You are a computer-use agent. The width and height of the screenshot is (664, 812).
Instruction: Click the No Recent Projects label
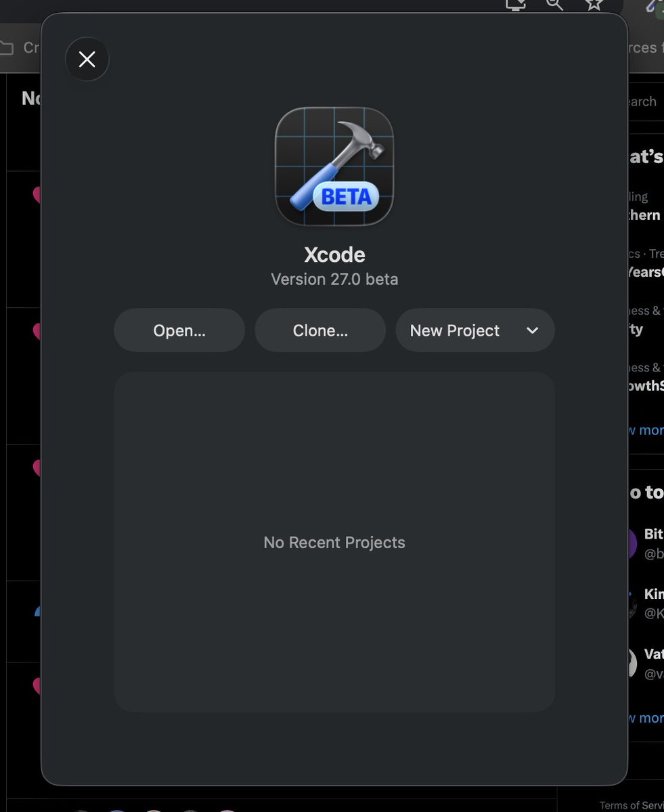[x=334, y=542]
